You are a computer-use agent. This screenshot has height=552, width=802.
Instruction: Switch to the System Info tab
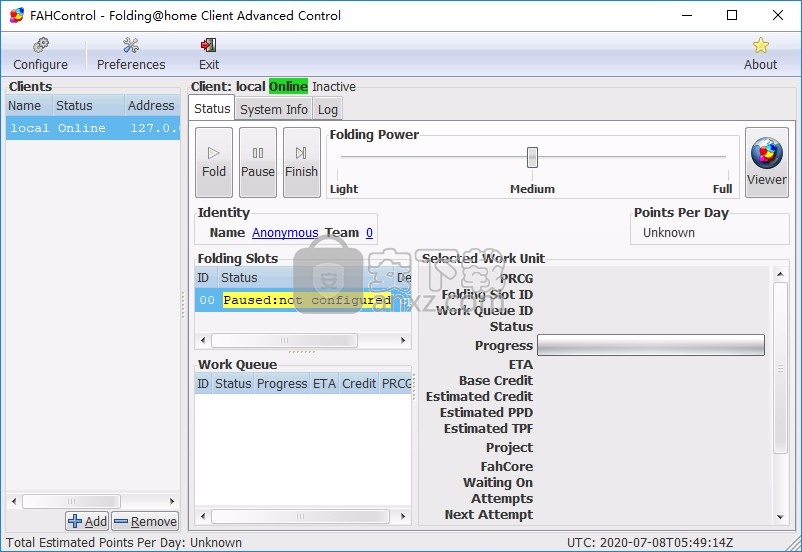tap(274, 109)
